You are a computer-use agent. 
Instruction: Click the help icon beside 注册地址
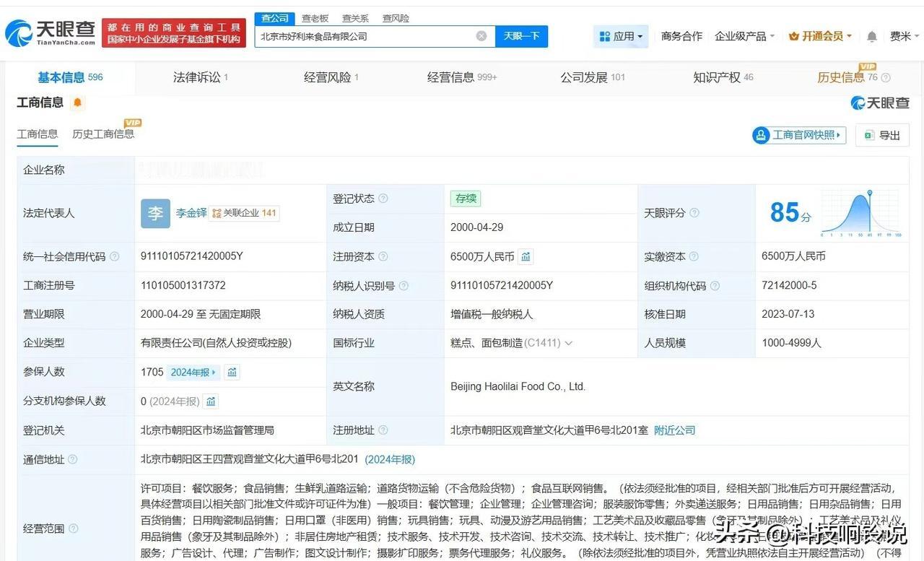383,430
